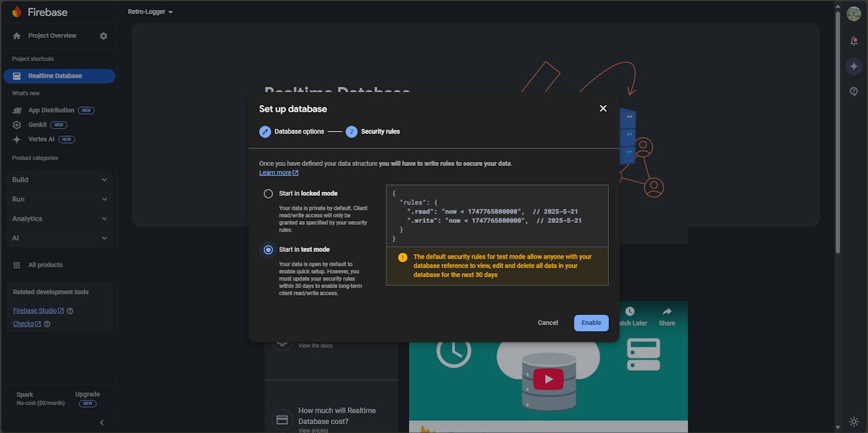Click the Security rules step number icon
This screenshot has width=868, height=433.
click(351, 131)
